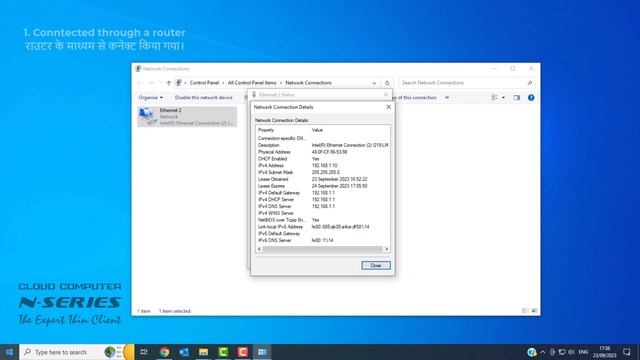Click the Close button in the Details dialog
Viewport: 640px width, 360px height.
tap(376, 265)
